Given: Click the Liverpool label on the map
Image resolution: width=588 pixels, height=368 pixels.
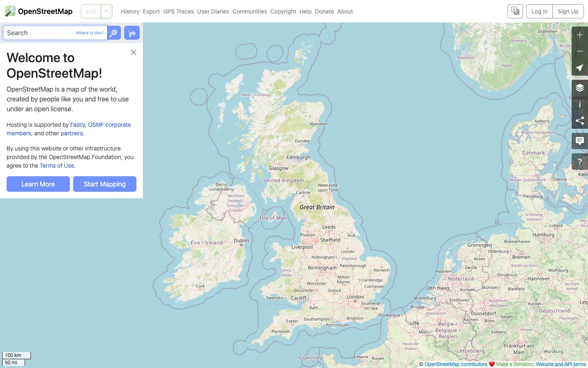Looking at the screenshot, I should coord(302,247).
